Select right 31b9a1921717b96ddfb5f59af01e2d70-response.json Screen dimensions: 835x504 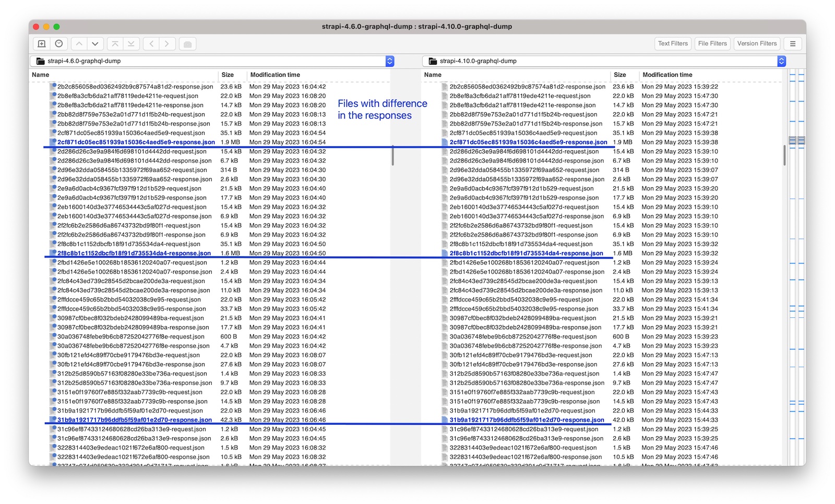point(527,419)
